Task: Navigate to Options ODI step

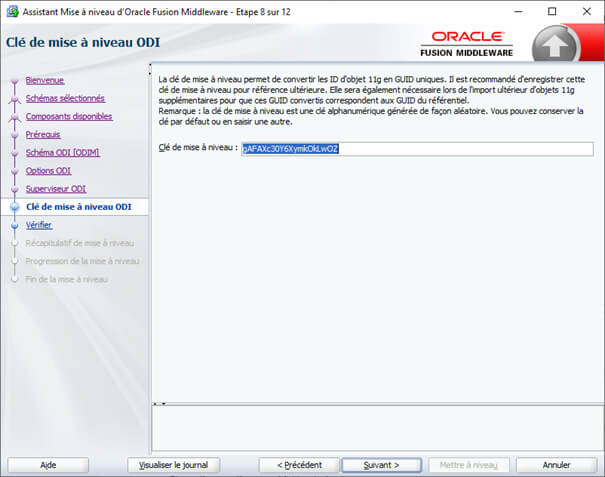Action: (x=48, y=171)
